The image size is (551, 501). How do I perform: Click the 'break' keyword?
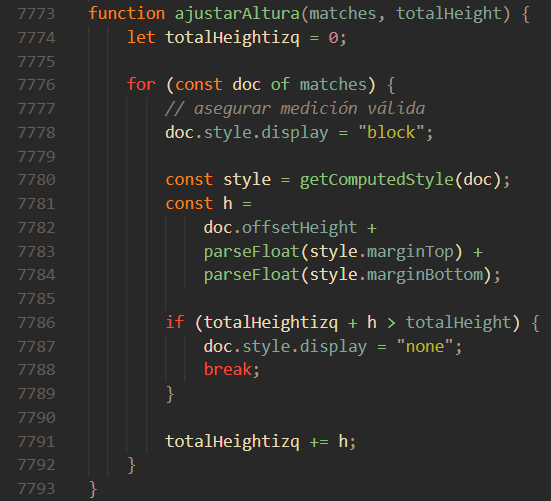click(228, 370)
